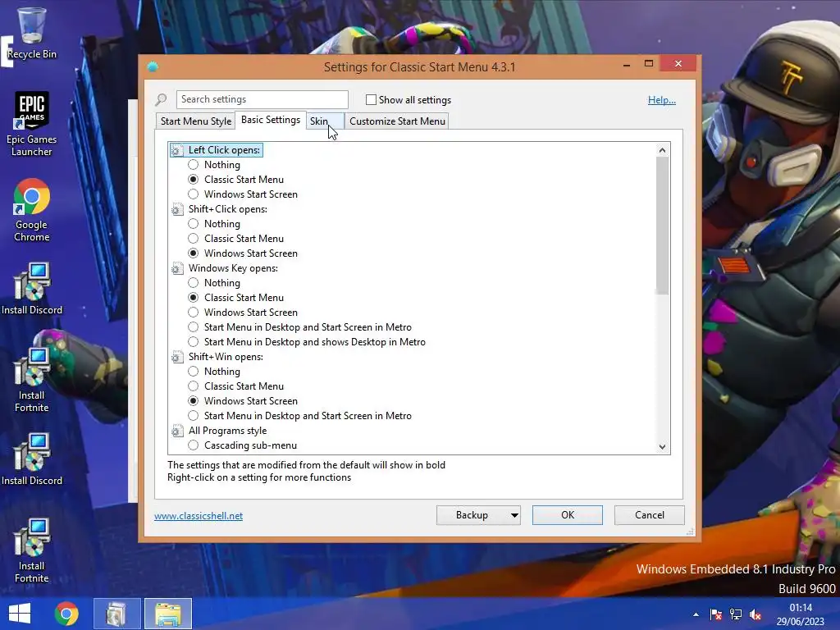Launch Epic Games Launcher from desktop

pos(32,123)
